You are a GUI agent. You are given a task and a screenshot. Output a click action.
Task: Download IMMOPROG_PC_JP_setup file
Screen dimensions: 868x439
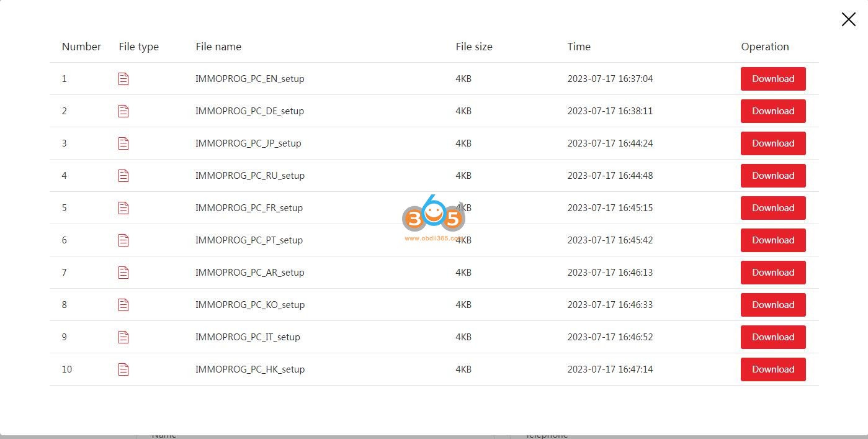[x=773, y=143]
